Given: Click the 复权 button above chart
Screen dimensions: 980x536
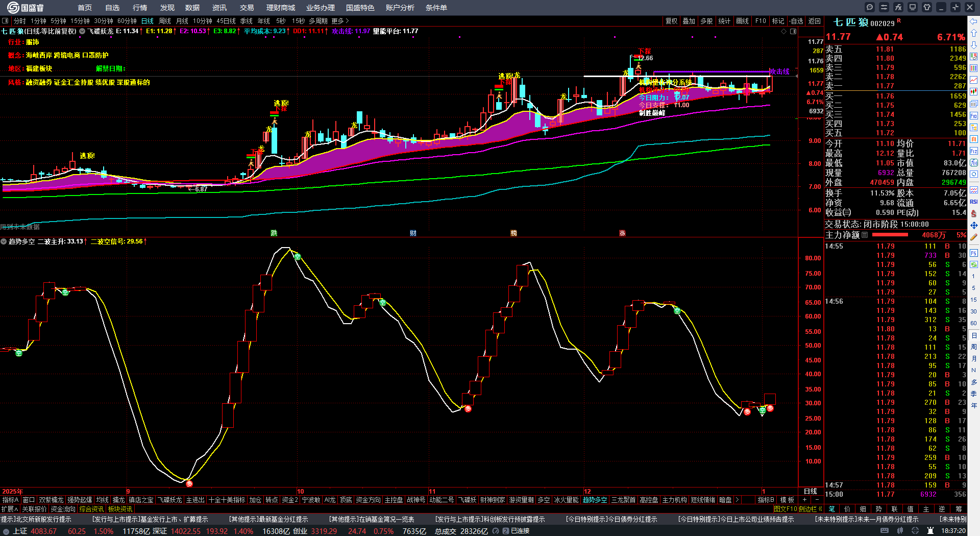Looking at the screenshot, I should tap(671, 21).
